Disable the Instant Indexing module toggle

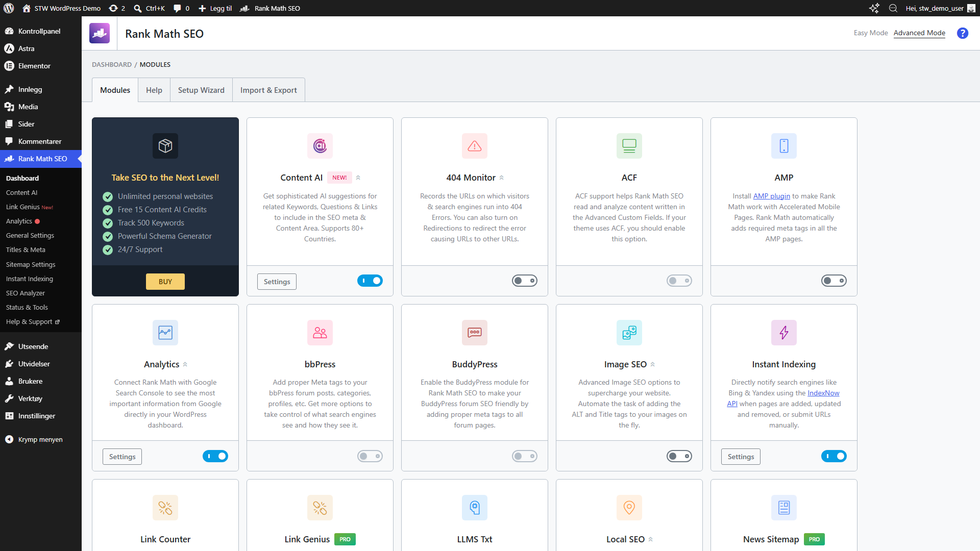834,456
